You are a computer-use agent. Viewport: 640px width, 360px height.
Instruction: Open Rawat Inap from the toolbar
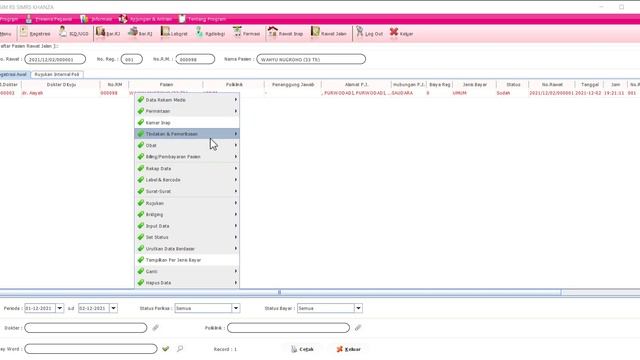(285, 33)
